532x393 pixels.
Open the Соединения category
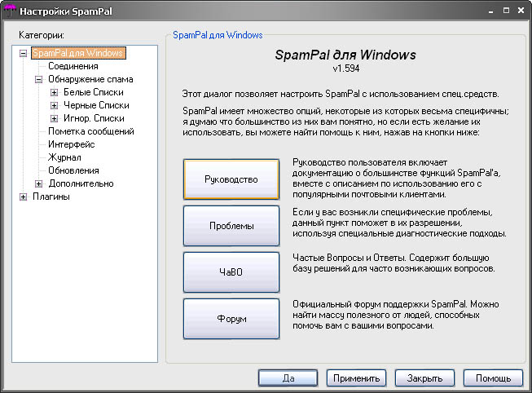pos(73,66)
